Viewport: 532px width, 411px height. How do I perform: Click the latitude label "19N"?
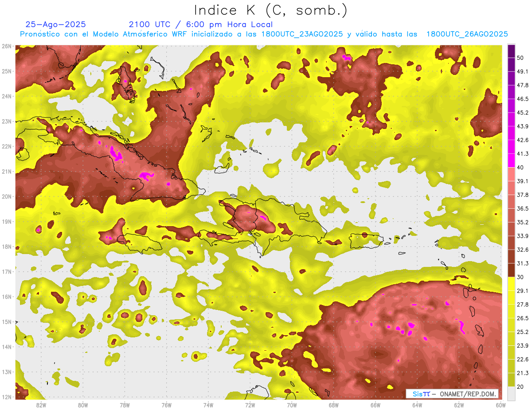click(x=7, y=222)
